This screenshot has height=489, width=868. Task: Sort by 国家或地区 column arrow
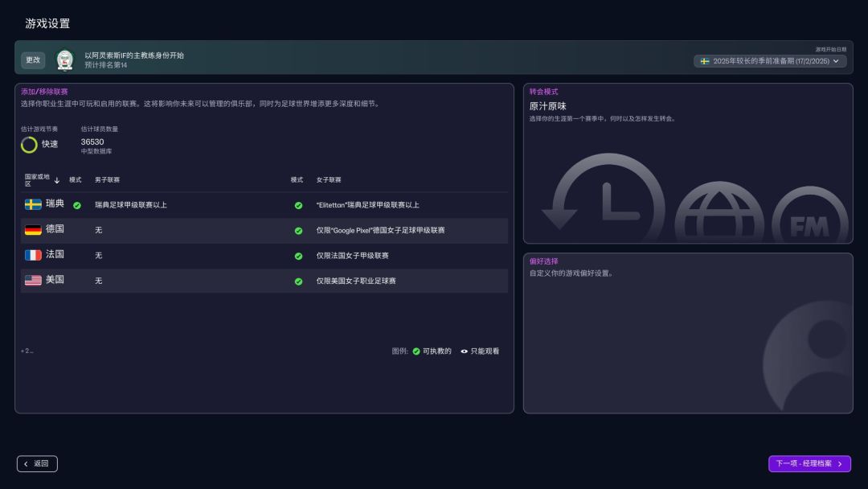[56, 180]
